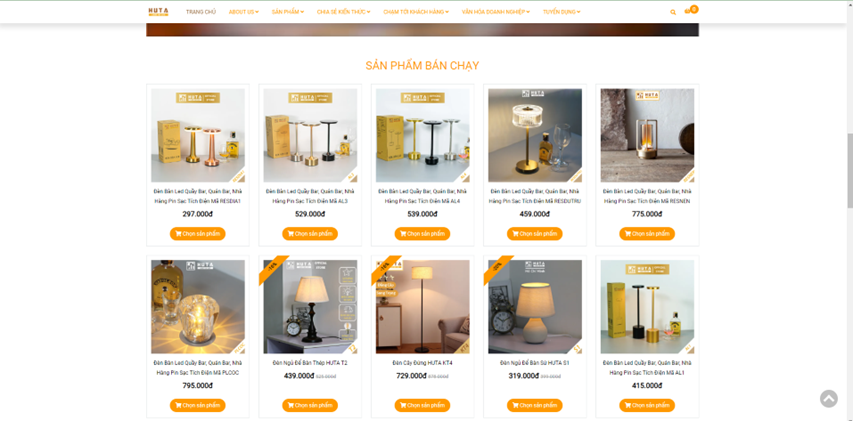Expand the ABOUT US dropdown menu
The width and height of the screenshot is (853, 421).
pos(244,12)
